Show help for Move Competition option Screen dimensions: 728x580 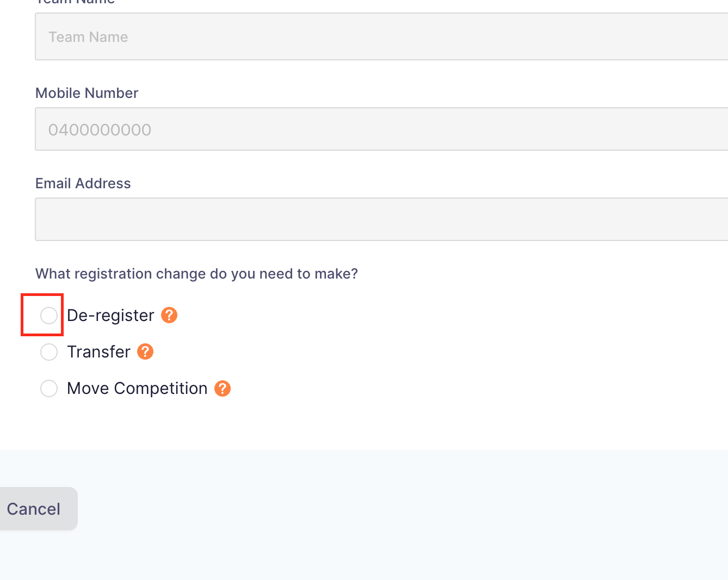click(223, 388)
